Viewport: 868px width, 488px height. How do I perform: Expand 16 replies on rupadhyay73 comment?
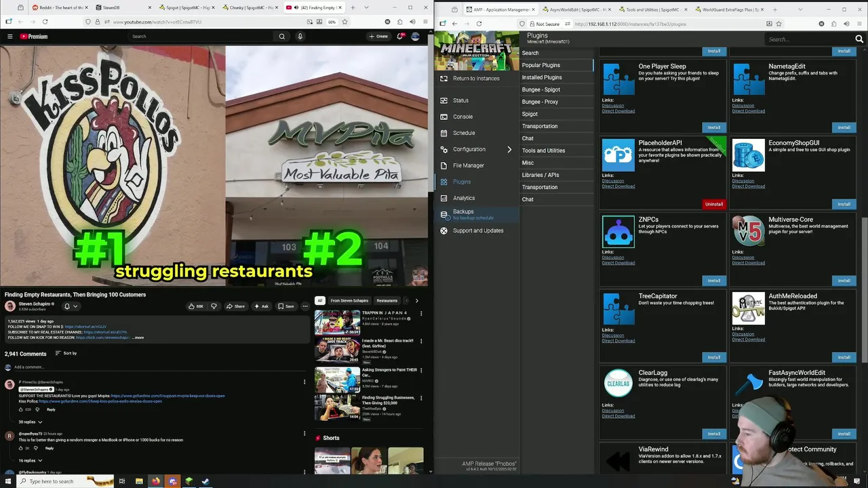[x=30, y=461]
